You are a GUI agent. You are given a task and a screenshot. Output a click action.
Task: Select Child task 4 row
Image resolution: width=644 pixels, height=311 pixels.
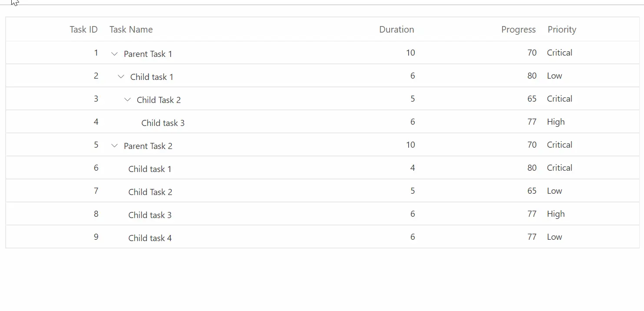150,238
